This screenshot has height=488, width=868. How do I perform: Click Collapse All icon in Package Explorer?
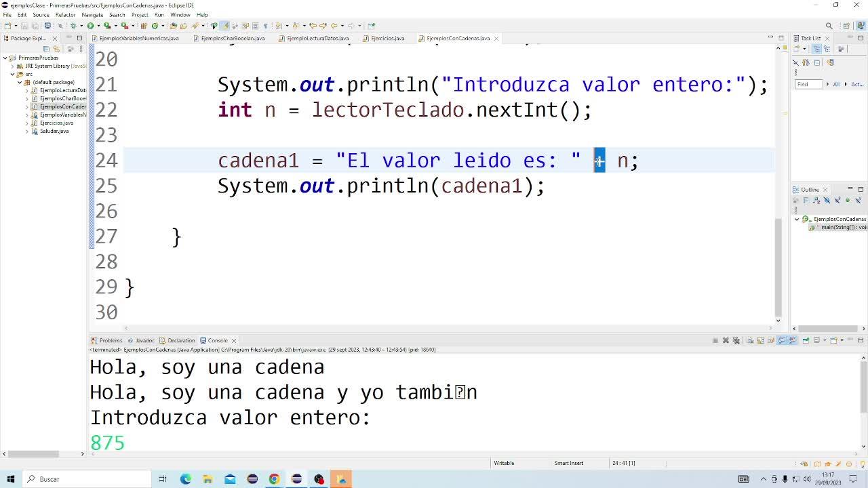(46, 49)
